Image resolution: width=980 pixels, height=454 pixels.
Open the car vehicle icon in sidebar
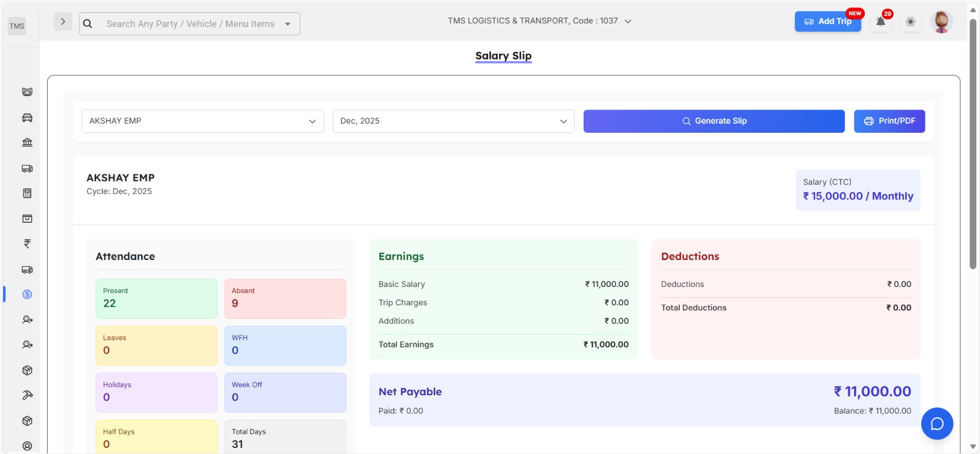click(27, 117)
